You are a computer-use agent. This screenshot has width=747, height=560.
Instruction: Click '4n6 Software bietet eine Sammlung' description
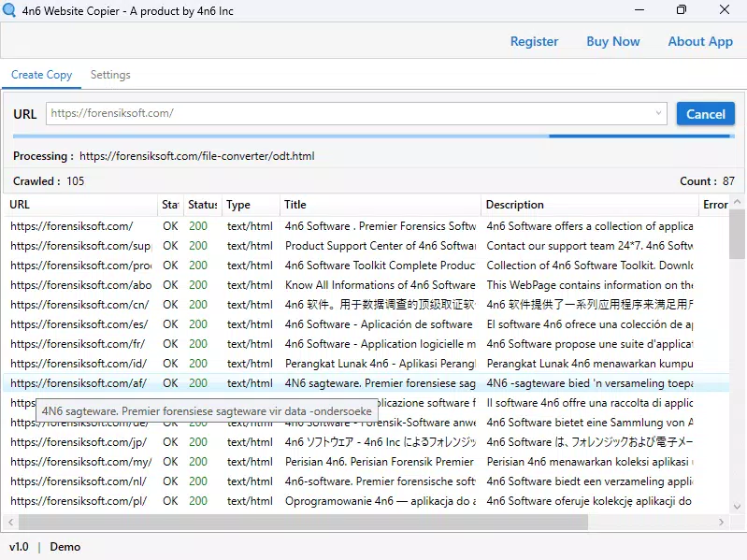click(x=590, y=423)
